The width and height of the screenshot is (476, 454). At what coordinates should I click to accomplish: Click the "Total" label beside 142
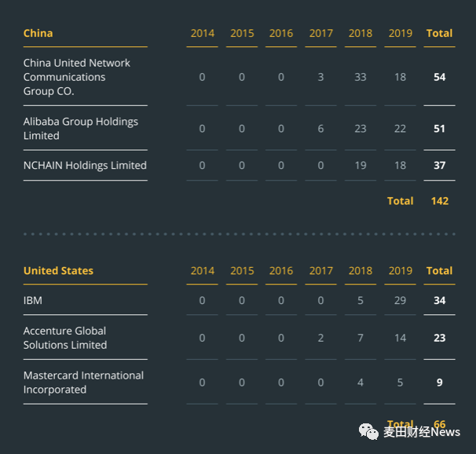click(x=400, y=201)
